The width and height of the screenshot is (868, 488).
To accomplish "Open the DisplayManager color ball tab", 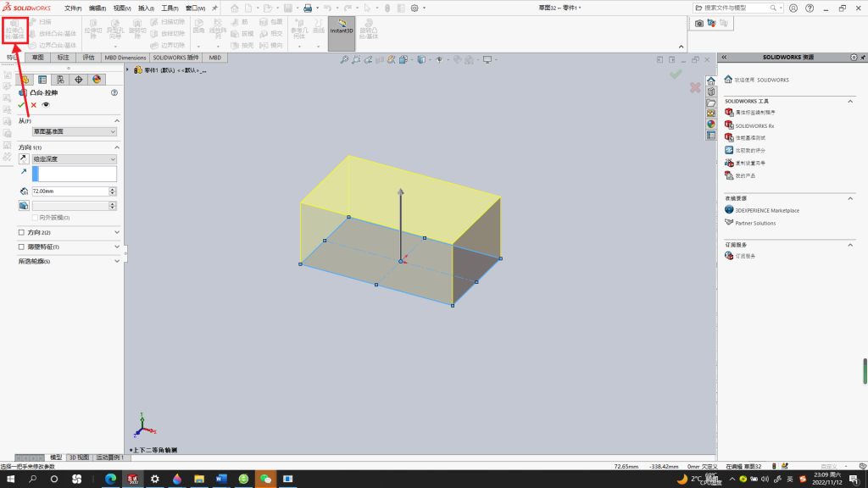I will tap(97, 80).
